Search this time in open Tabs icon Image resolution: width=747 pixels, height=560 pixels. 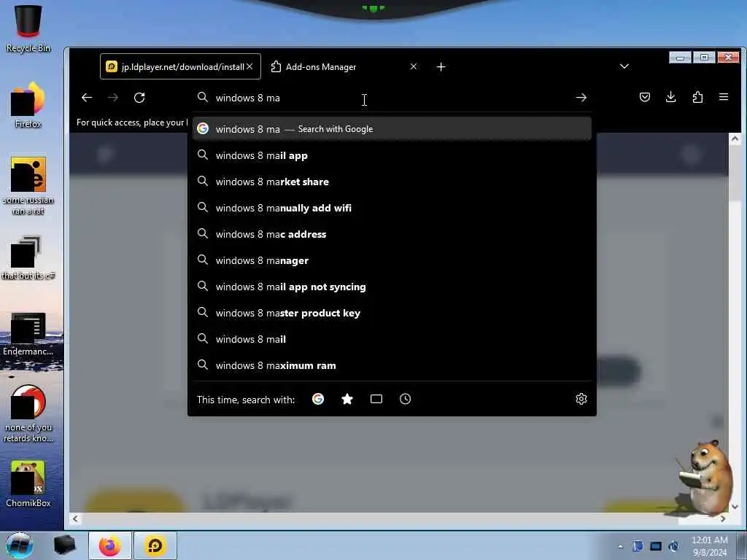[x=376, y=399]
